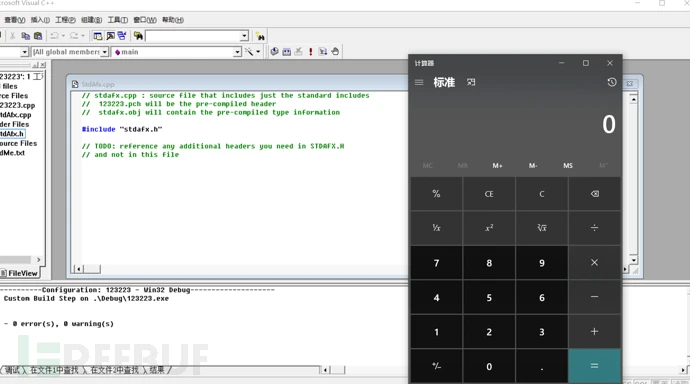
Task: Click the equals button on the calculator
Action: (x=595, y=366)
